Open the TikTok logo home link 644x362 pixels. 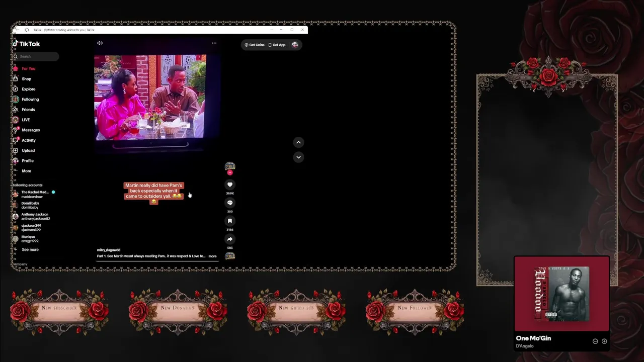tap(26, 44)
